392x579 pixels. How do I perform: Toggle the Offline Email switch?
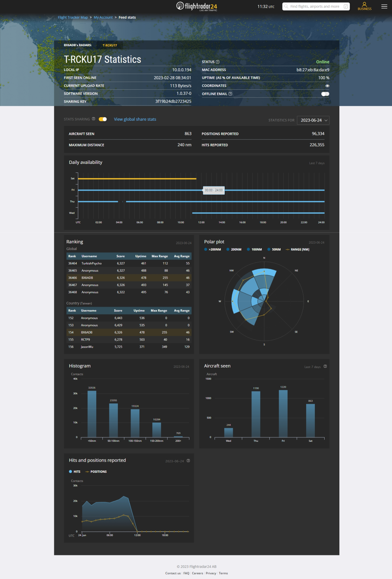(325, 94)
